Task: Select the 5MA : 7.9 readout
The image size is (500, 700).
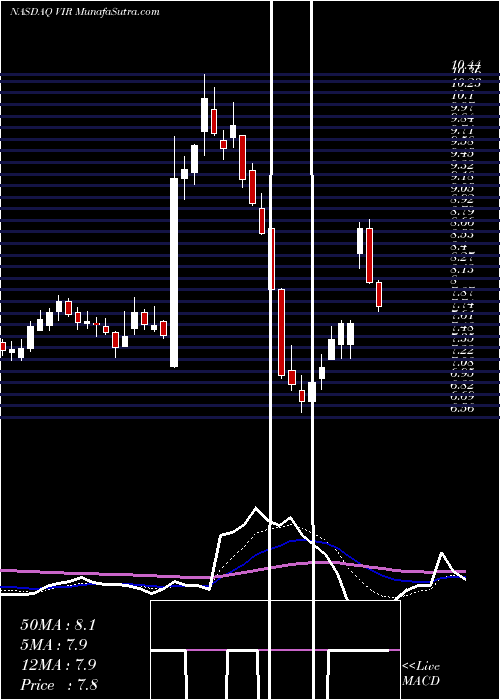Action: (54, 645)
